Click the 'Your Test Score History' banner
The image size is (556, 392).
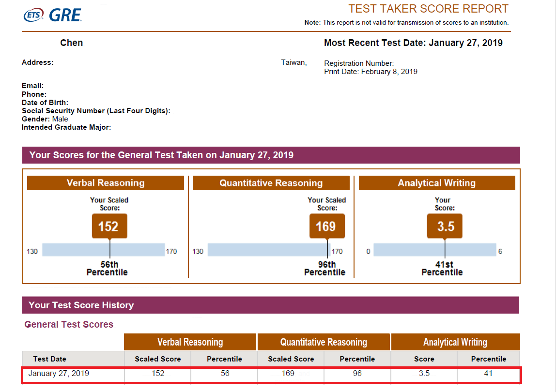pos(271,305)
